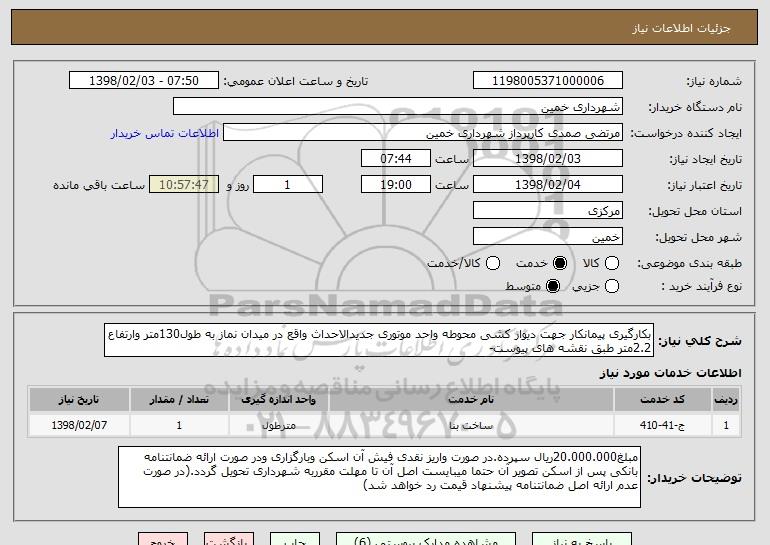Choose the جزیی purchase process option
770x545 pixels.
point(611,286)
